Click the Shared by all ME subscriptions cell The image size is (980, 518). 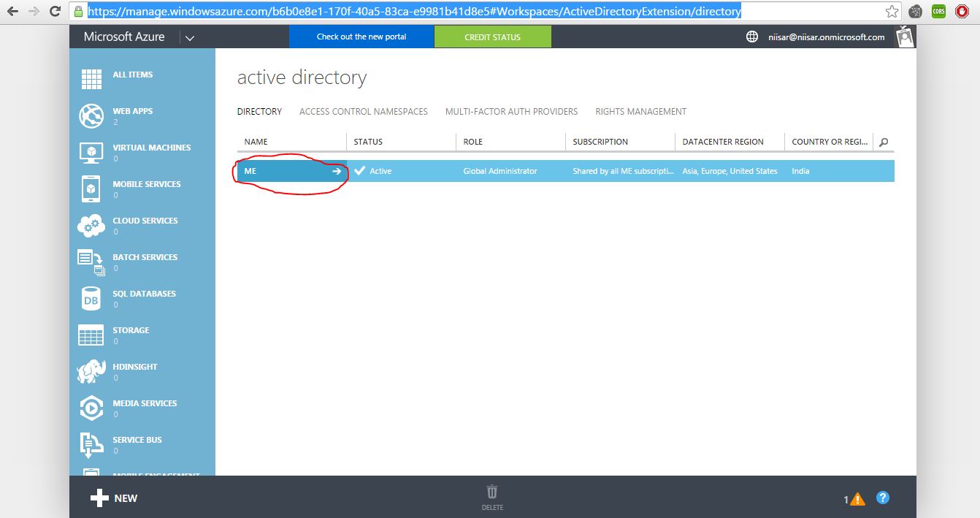[620, 171]
